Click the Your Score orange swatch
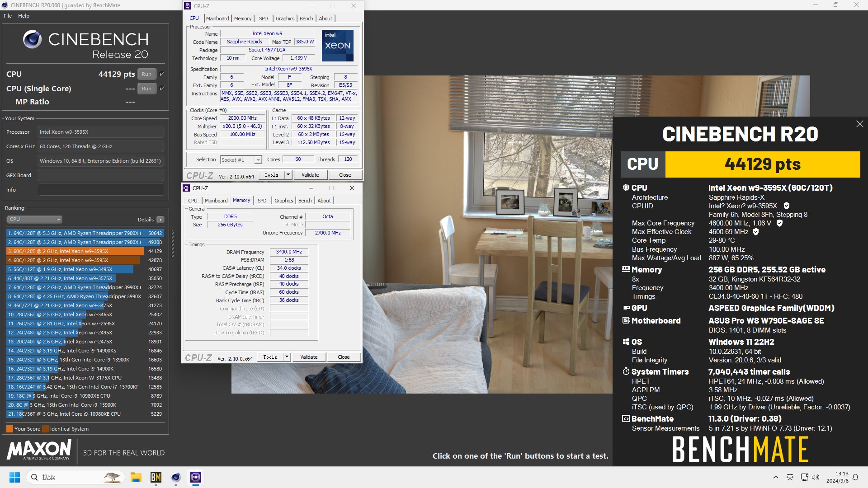Screen dimensions: 868x488 (9, 429)
